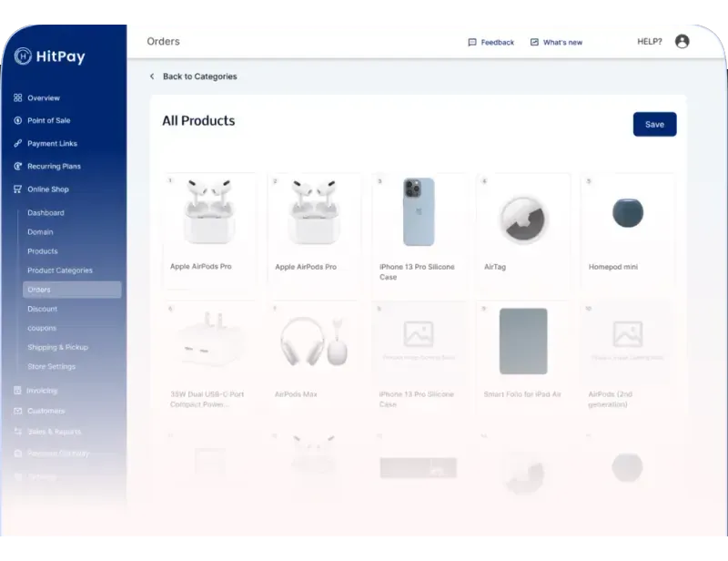Go to Back to Categories link
The image size is (728, 561).
coord(199,76)
